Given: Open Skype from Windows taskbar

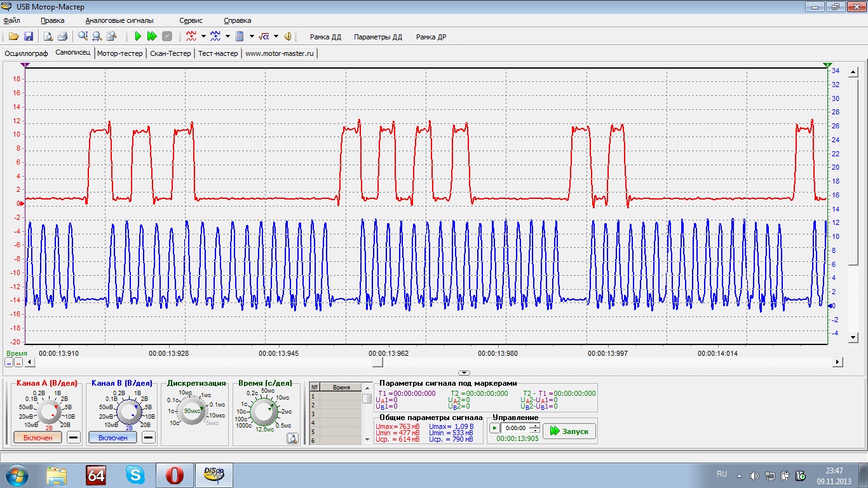Looking at the screenshot, I should 135,475.
